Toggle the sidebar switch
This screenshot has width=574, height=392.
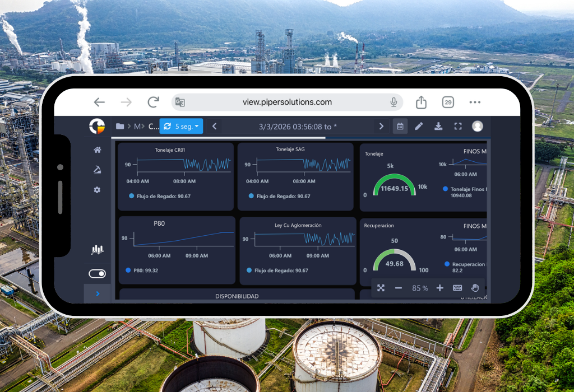point(97,274)
